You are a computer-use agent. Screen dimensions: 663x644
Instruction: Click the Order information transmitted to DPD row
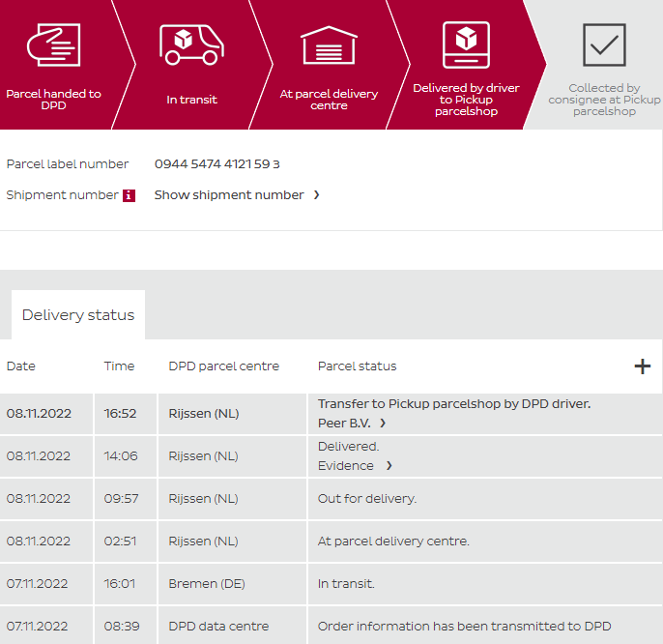[x=464, y=627]
